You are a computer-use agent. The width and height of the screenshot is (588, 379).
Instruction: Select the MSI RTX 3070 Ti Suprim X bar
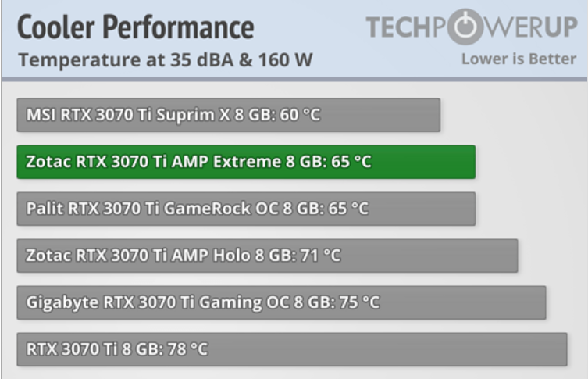[x=228, y=115]
